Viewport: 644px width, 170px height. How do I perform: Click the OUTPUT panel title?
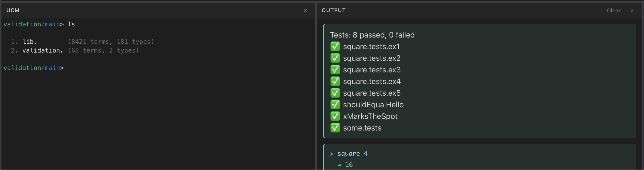[x=334, y=10]
